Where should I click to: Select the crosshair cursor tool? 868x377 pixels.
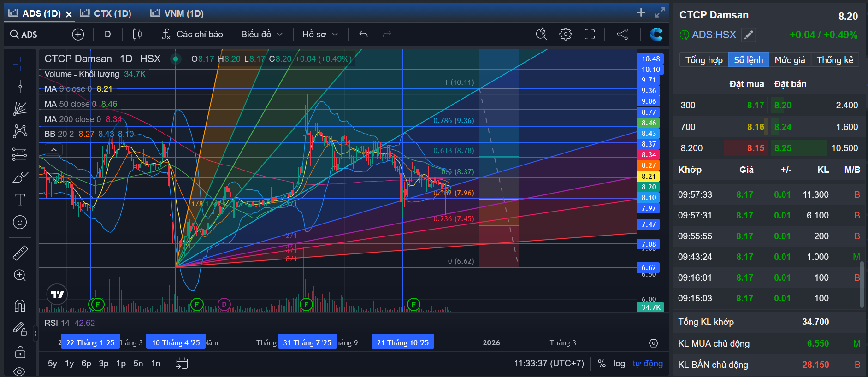(20, 64)
